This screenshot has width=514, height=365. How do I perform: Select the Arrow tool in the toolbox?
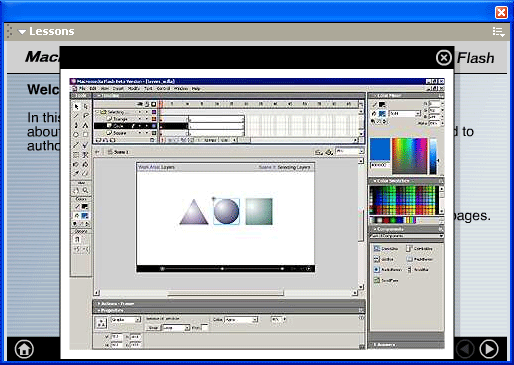77,107
